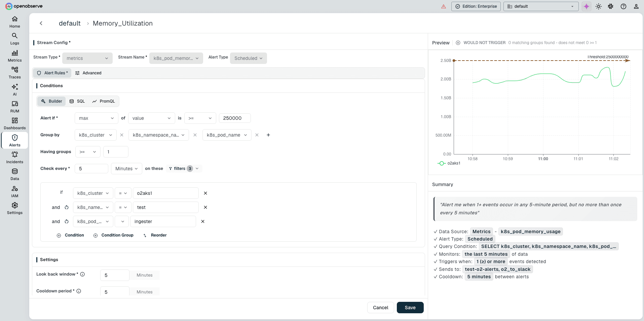Click the Check every value field

pos(91,169)
